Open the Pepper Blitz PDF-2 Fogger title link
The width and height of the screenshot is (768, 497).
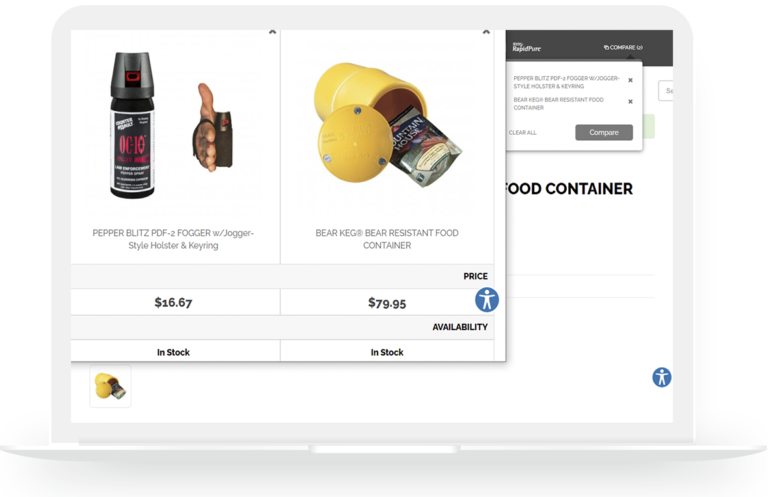click(173, 239)
